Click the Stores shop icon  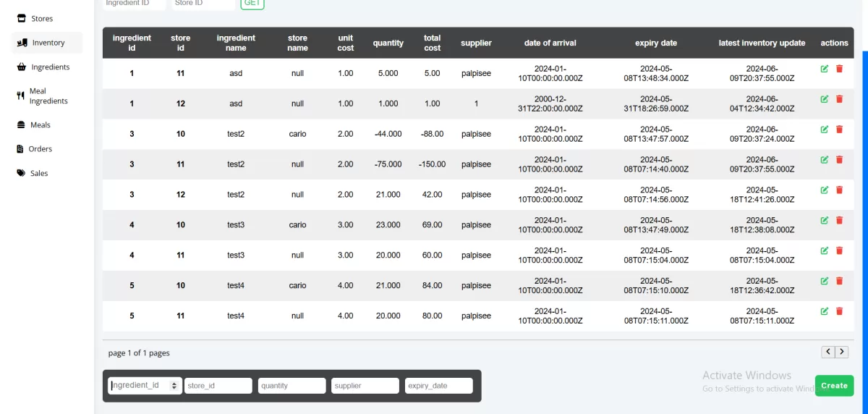pos(21,18)
